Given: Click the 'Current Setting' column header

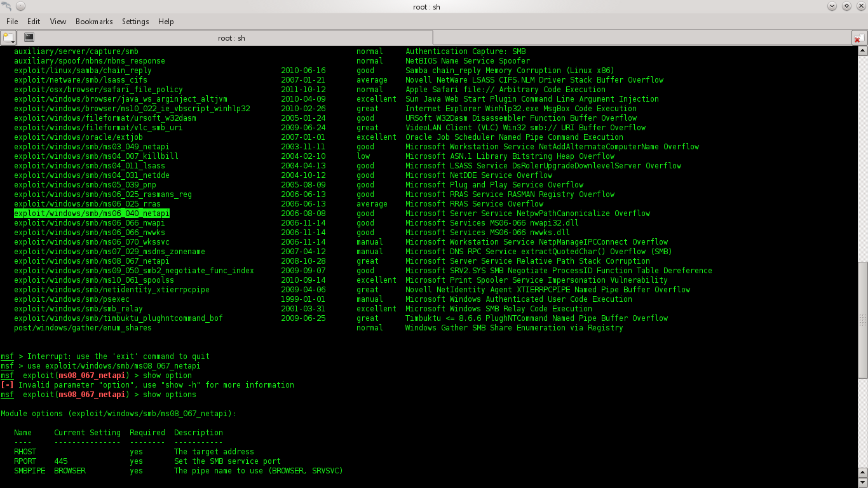Looking at the screenshot, I should (x=87, y=433).
